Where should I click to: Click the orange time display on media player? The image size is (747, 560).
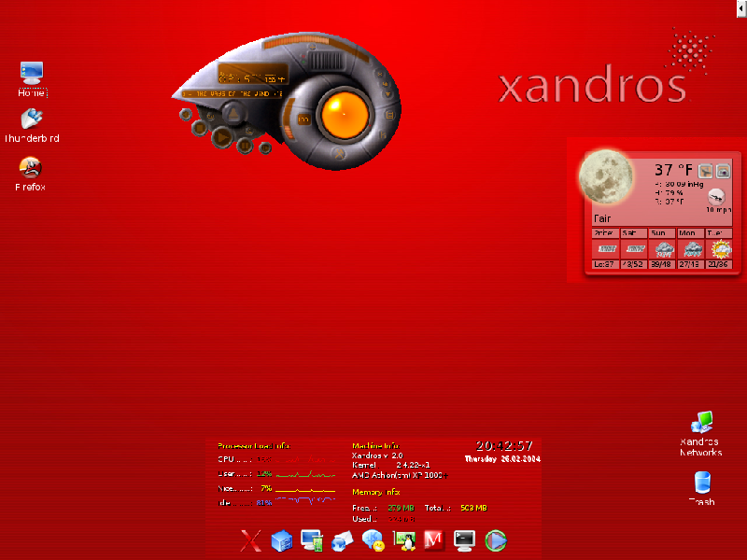point(252,76)
